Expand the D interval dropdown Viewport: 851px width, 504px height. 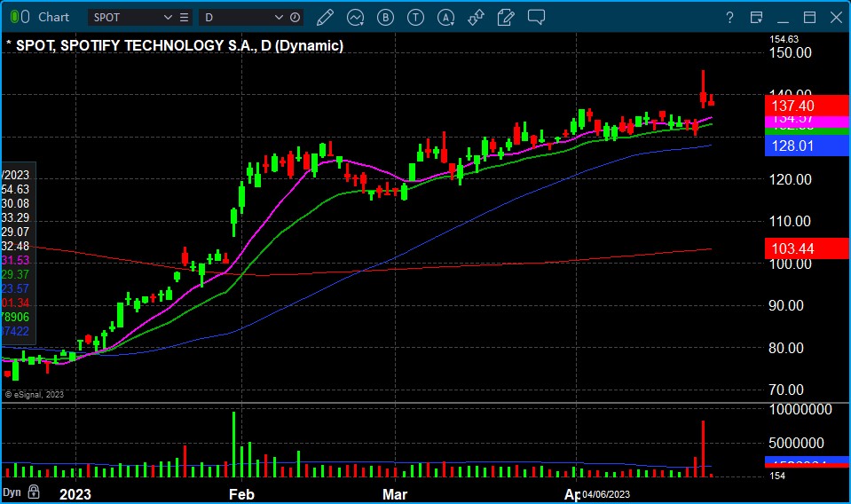point(279,18)
